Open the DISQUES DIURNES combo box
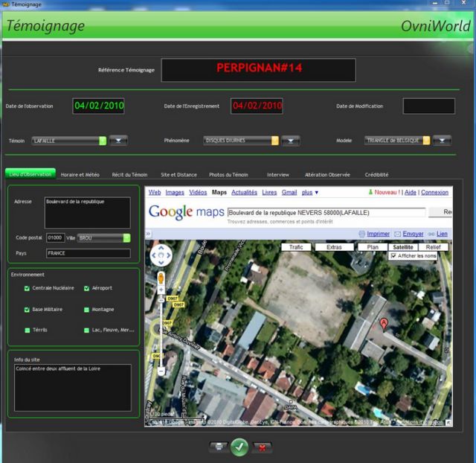Screen dimensions: 476x463 tap(241, 141)
